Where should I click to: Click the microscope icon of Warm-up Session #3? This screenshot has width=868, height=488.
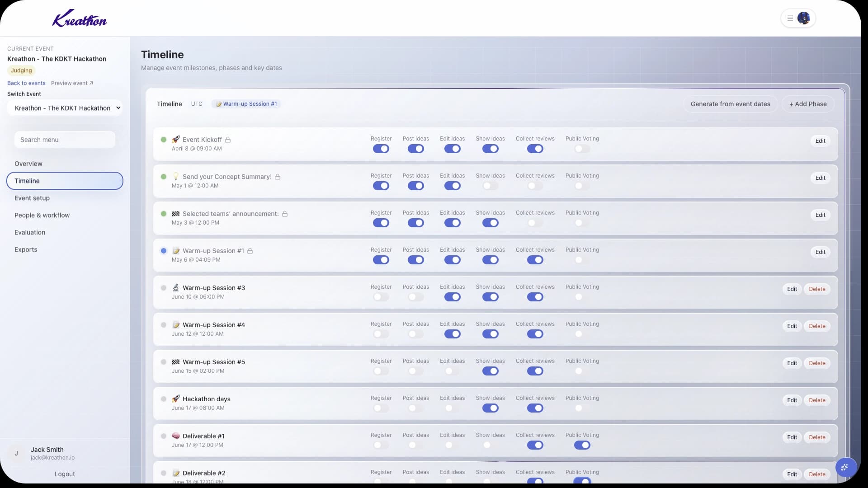pyautogui.click(x=176, y=287)
